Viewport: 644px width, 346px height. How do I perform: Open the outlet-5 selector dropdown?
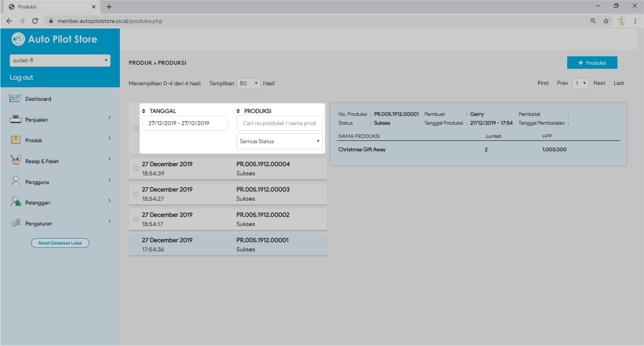click(60, 61)
